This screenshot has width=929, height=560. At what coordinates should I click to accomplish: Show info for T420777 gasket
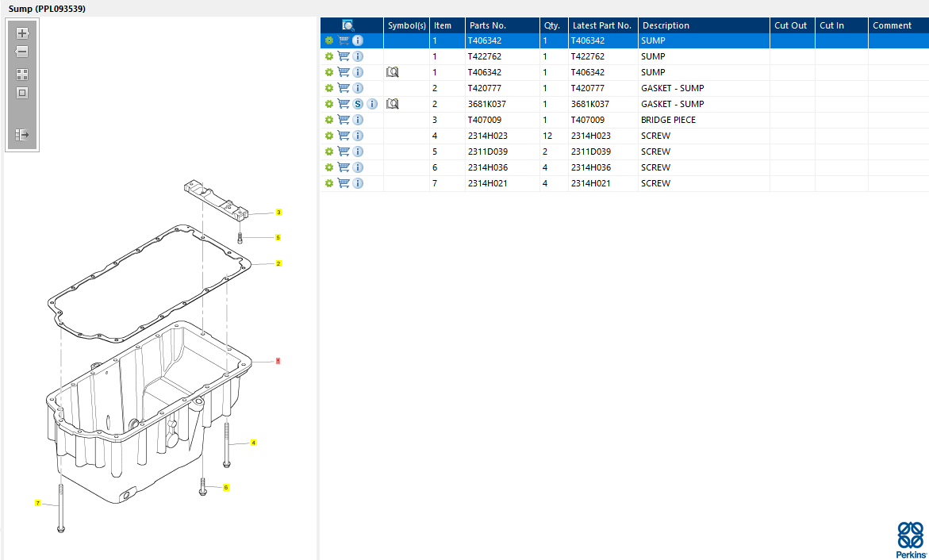point(358,88)
